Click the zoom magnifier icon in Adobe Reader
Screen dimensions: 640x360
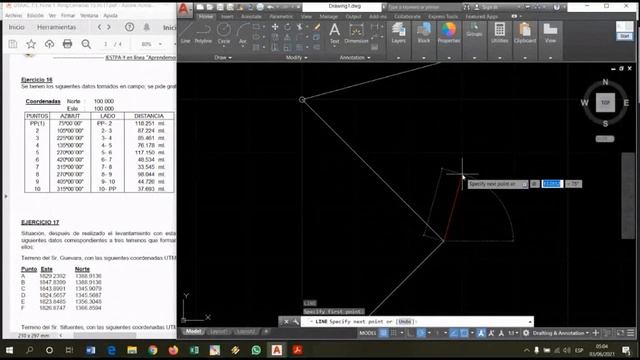tap(86, 44)
